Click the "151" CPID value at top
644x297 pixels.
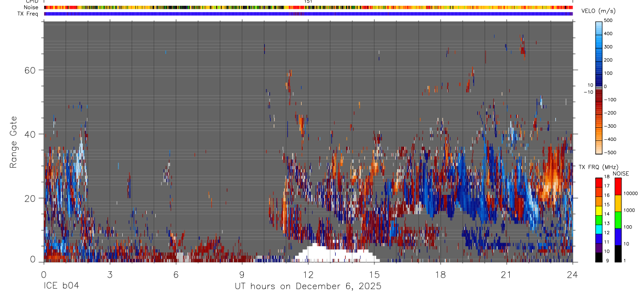pyautogui.click(x=308, y=2)
